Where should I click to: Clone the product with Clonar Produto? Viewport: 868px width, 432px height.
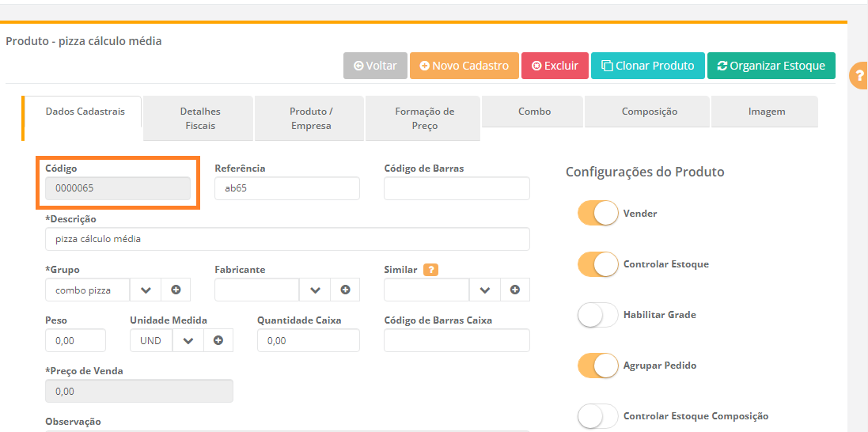pyautogui.click(x=647, y=66)
